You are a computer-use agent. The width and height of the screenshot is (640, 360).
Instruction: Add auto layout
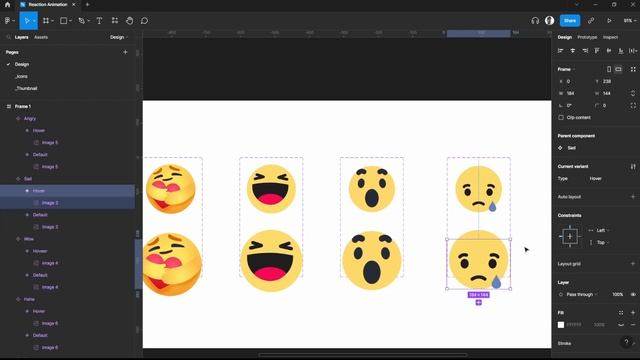click(x=633, y=197)
